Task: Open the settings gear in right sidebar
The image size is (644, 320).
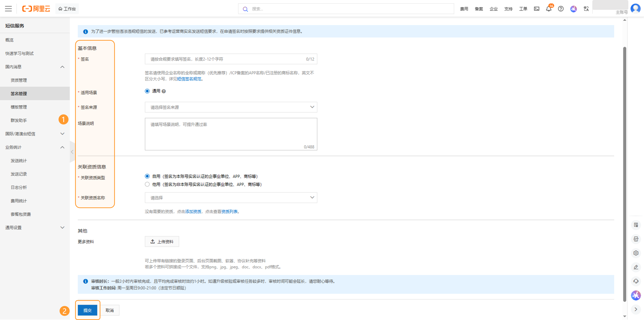Action: [636, 253]
